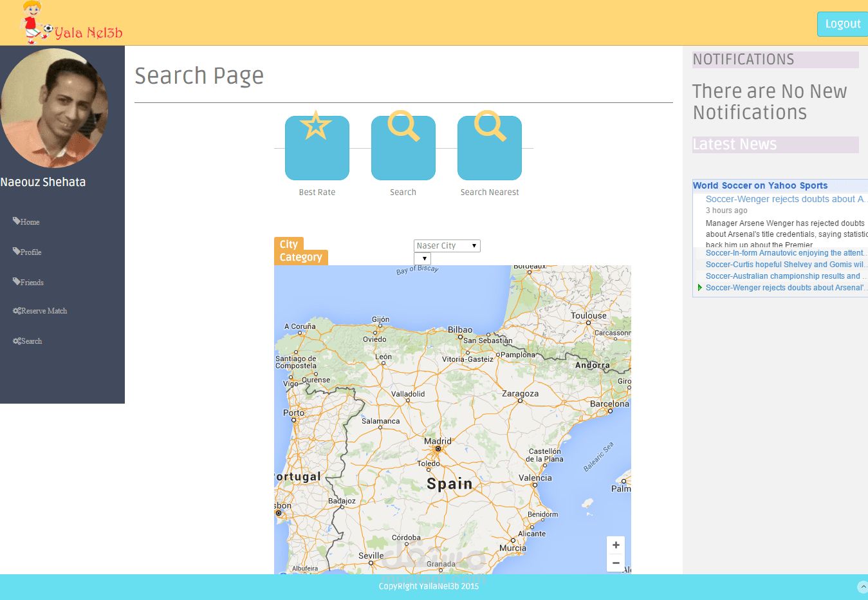This screenshot has width=868, height=600.
Task: Click the Logout button
Action: 842,24
